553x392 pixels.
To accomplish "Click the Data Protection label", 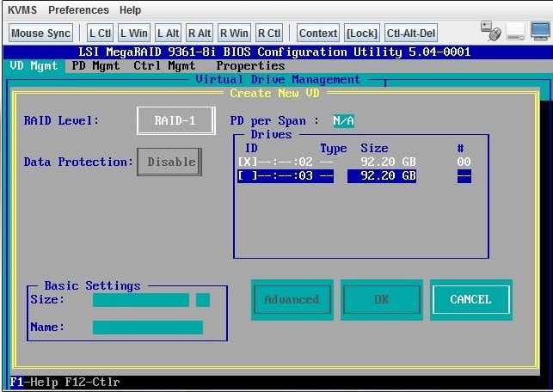I will 78,162.
